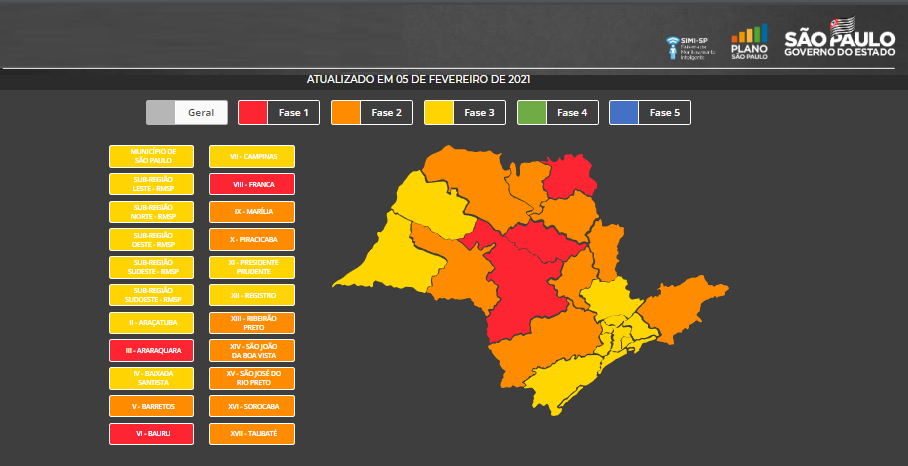The width and height of the screenshot is (908, 466).
Task: Click the X - Piracicaba button
Action: (251, 240)
